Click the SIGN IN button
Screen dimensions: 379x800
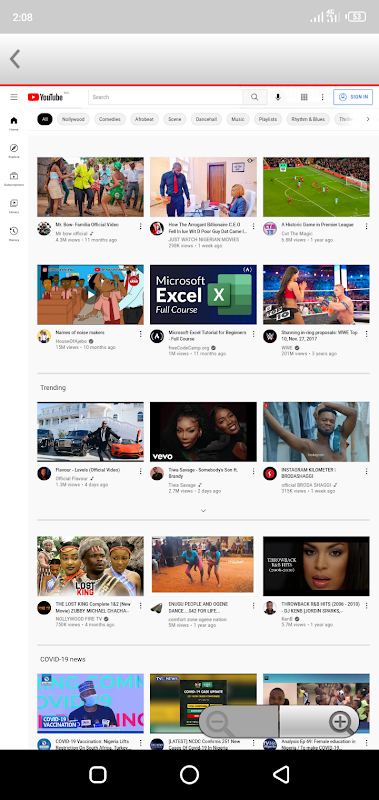click(x=353, y=97)
